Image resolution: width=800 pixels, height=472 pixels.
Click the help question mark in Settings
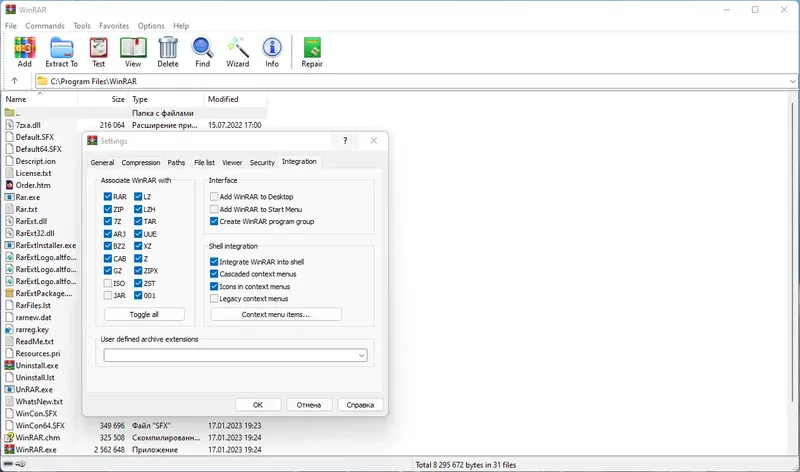pos(345,141)
